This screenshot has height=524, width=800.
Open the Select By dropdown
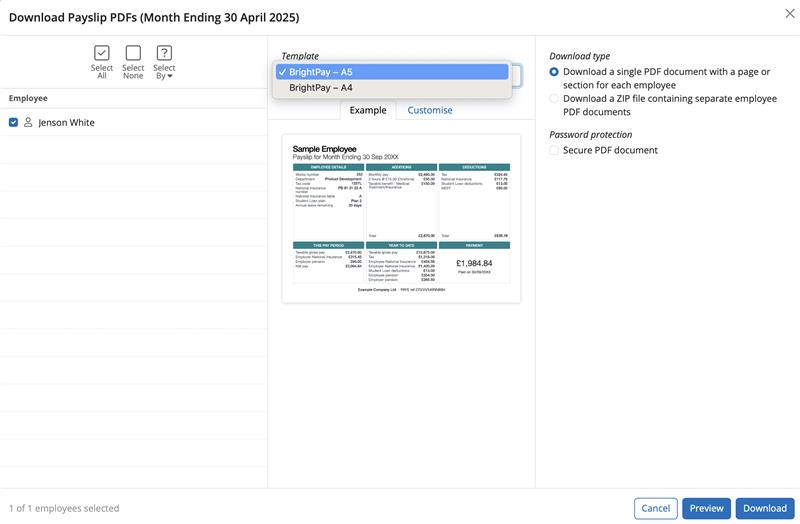[164, 62]
